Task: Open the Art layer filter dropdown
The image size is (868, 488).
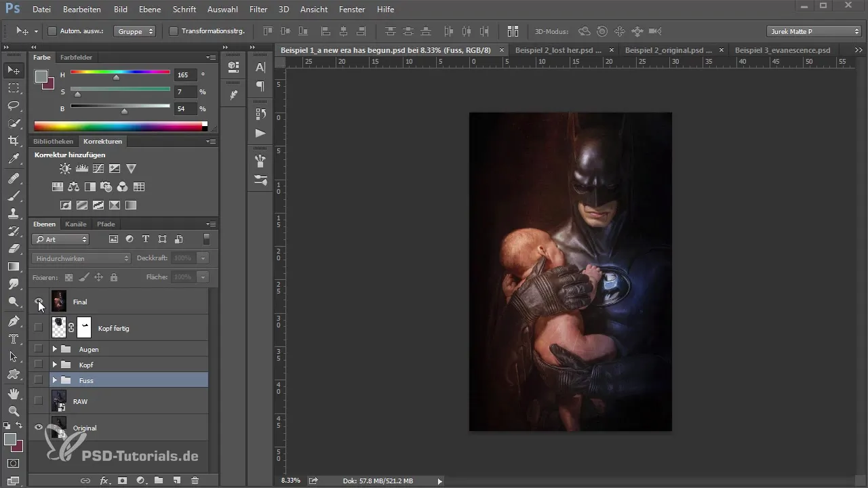Action: 60,239
